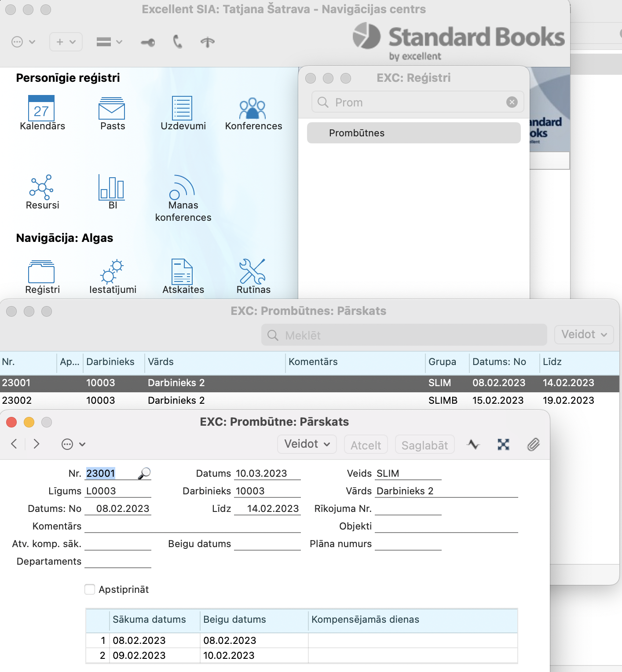Open the Uzdevumi tasks icon
This screenshot has height=672, width=622.
(182, 108)
